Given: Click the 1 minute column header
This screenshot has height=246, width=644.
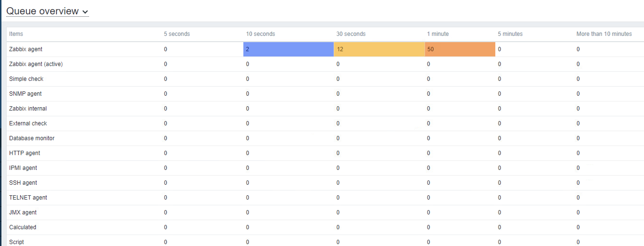Looking at the screenshot, I should 437,34.
